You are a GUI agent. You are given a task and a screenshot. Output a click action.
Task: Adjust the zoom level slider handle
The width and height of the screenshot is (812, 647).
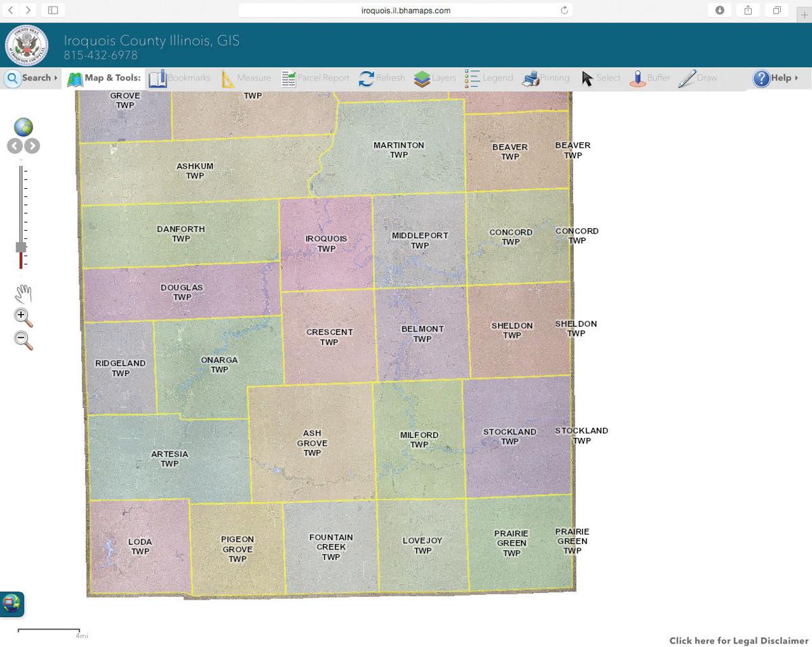pos(21,247)
